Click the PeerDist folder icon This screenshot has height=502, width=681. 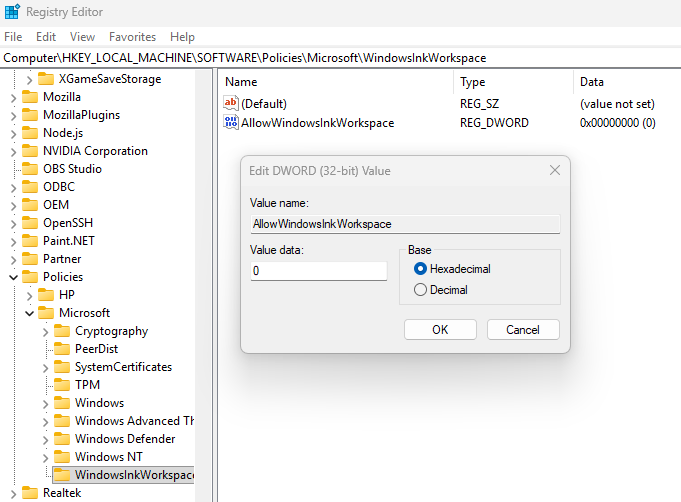click(x=62, y=349)
